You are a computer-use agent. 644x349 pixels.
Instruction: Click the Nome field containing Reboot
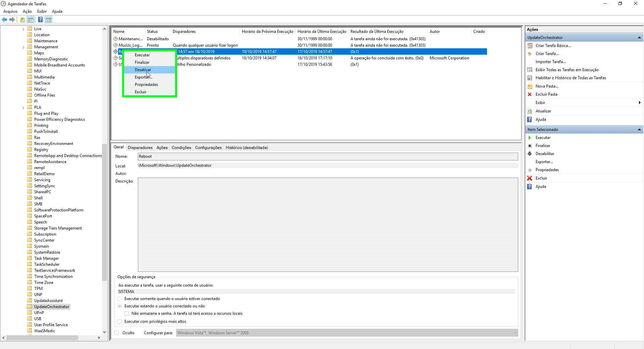(328, 156)
